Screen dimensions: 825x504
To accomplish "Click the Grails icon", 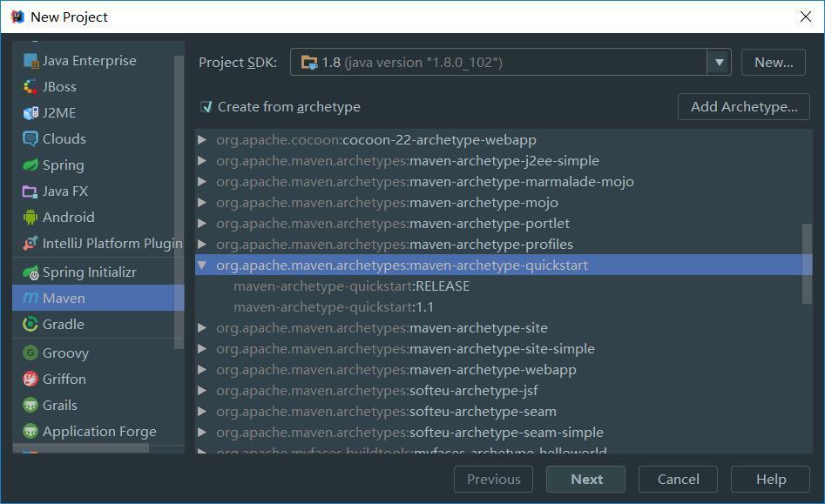I will pyautogui.click(x=30, y=405).
